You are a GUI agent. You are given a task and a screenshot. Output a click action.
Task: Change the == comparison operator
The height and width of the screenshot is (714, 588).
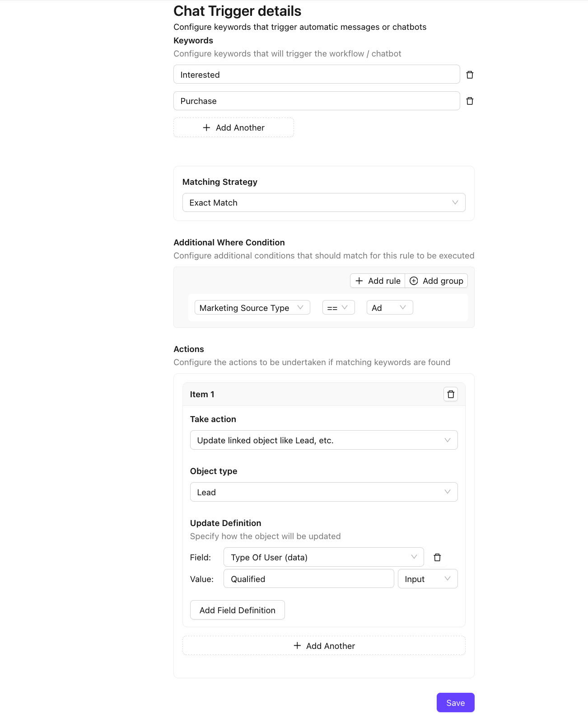click(338, 308)
